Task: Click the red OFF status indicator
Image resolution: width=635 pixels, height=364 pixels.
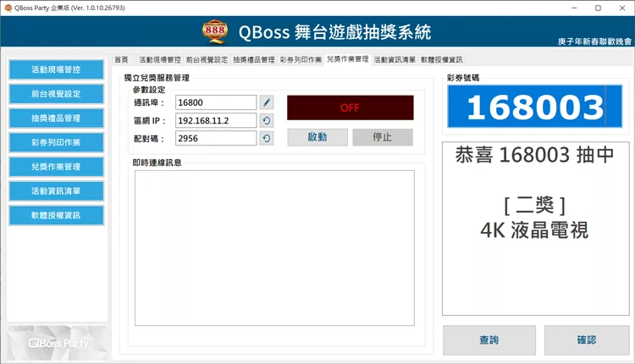Action: pos(350,108)
